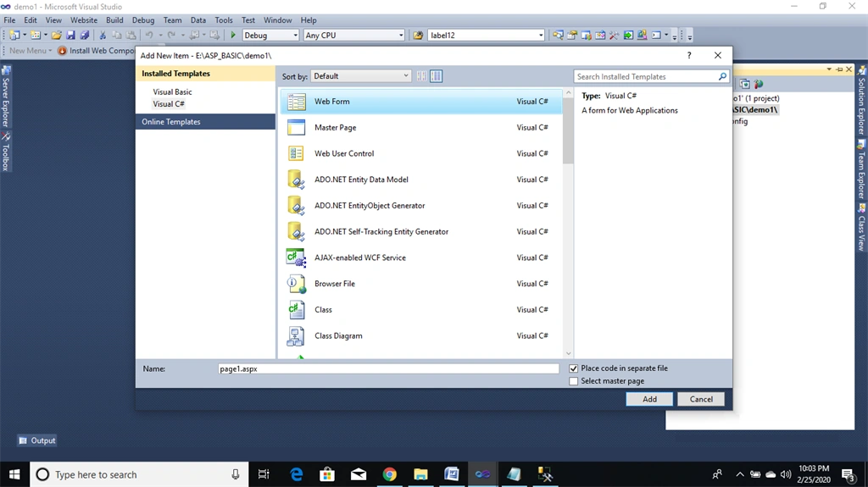Viewport: 868px width, 487px height.
Task: Click the Add New Item toolbar icon
Action: pos(36,35)
